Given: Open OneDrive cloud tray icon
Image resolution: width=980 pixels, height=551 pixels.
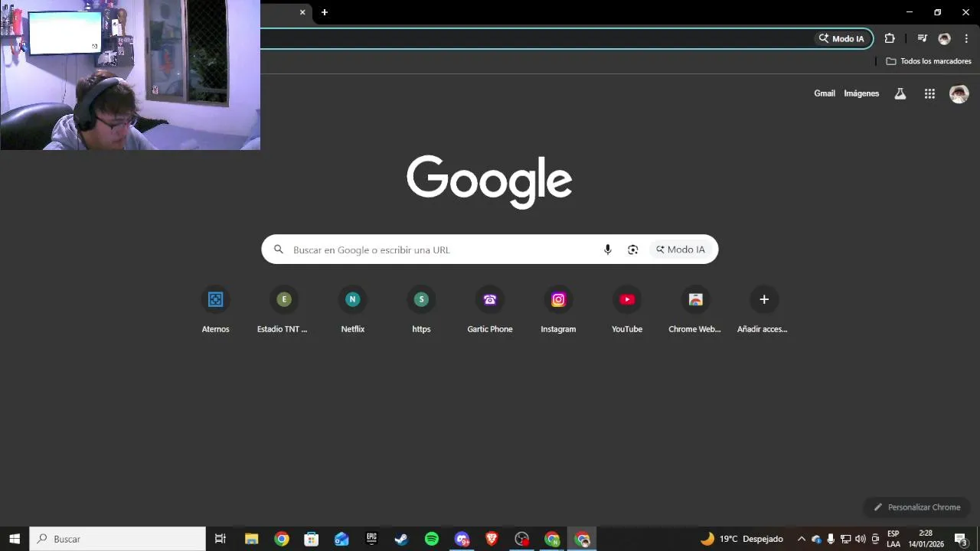Looking at the screenshot, I should click(x=816, y=539).
